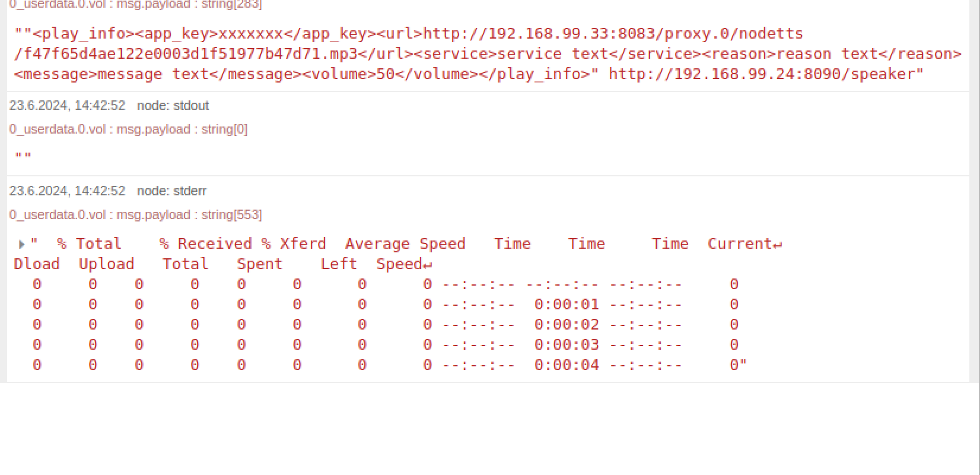Click the msg.payload : string[283] label
The width and height of the screenshot is (980, 475).
[189, 5]
